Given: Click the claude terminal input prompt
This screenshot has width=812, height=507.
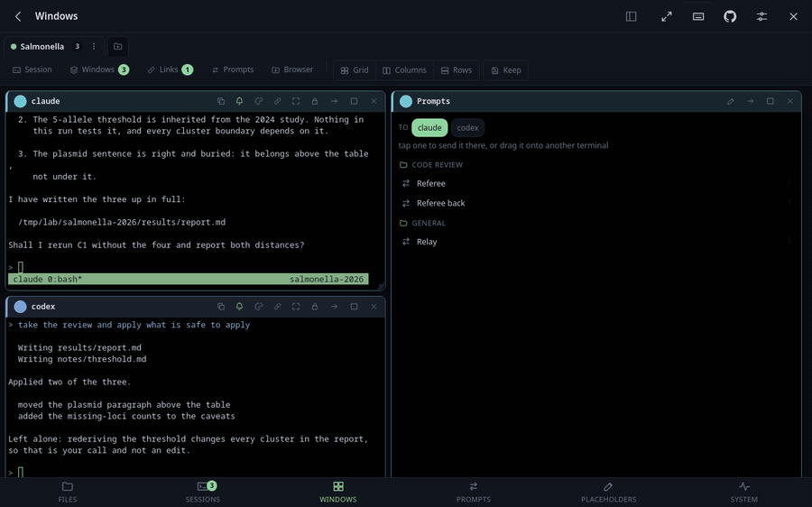Looking at the screenshot, I should pyautogui.click(x=21, y=268).
